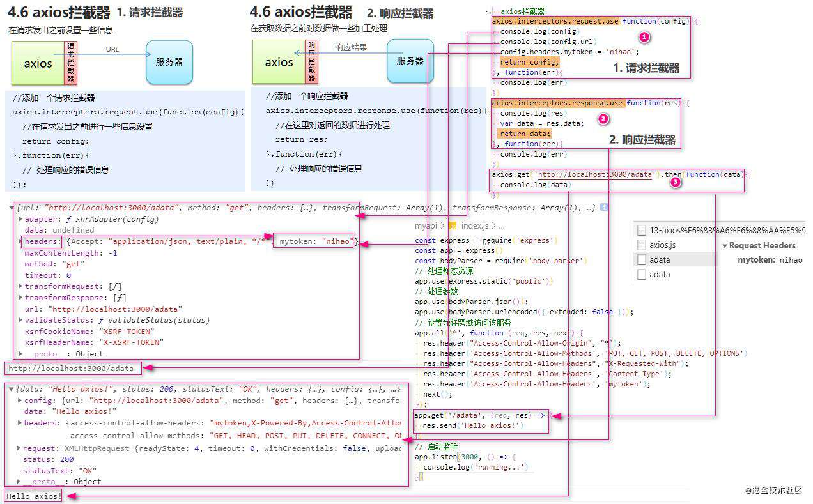Screen dimensions: 813x504
Task: Select the index.js breadcrumb item
Action: click(475, 226)
